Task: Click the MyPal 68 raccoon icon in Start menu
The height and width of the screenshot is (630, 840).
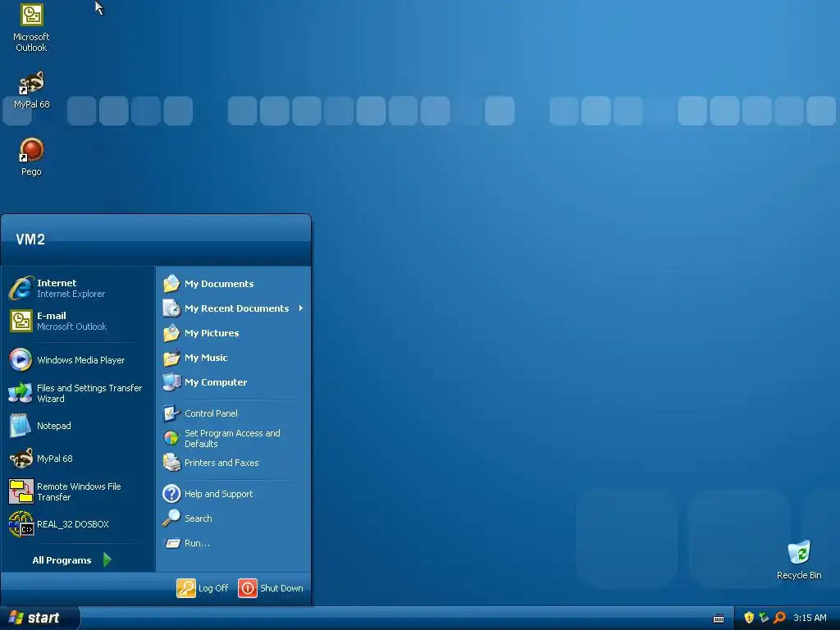Action: point(21,459)
